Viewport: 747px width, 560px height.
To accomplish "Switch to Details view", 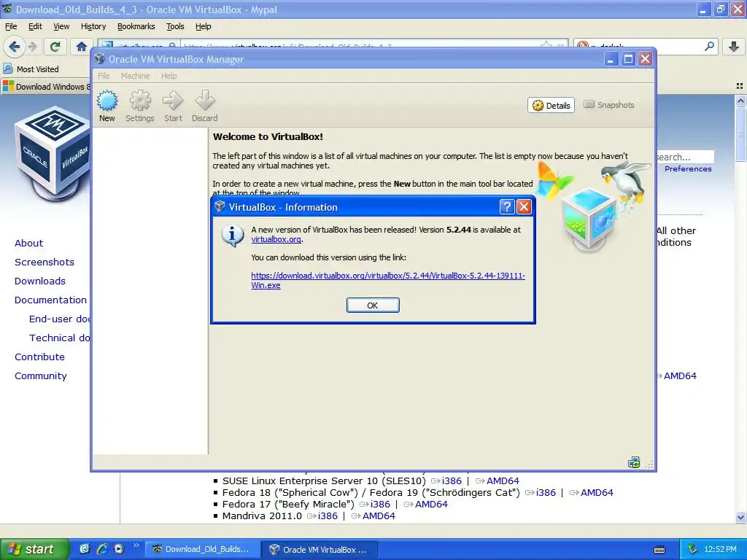I will pos(551,105).
